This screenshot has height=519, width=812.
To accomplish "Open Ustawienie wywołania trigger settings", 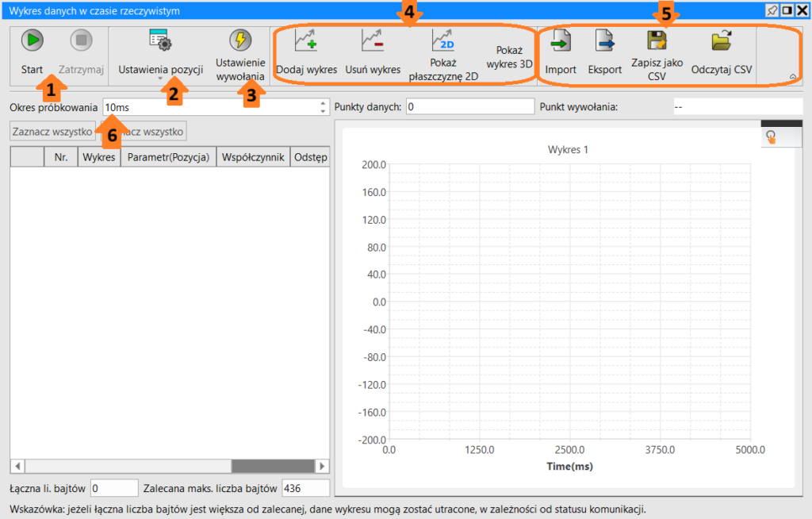I will coord(240,55).
